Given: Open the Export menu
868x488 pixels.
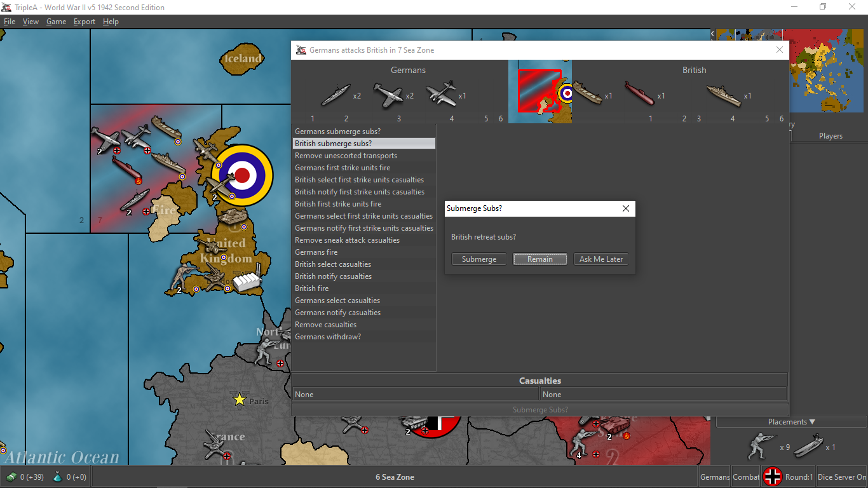Looking at the screenshot, I should (x=84, y=21).
